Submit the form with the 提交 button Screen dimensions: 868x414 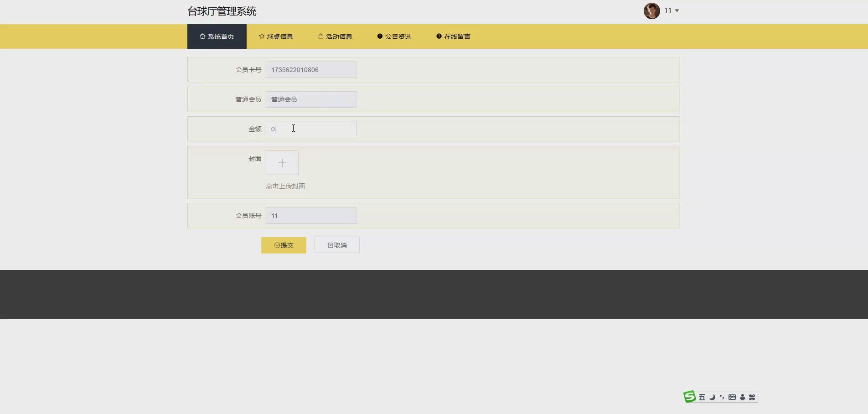284,245
